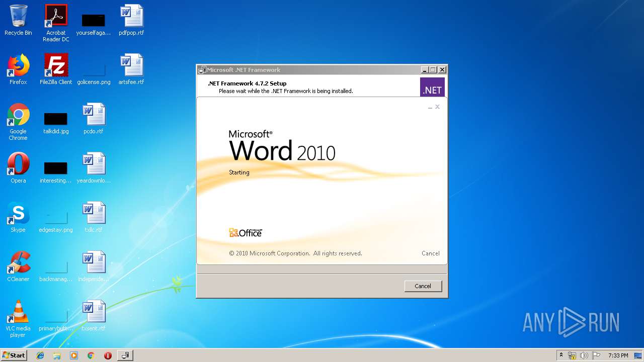Open Windows Media Player taskbar icon

coord(74,355)
